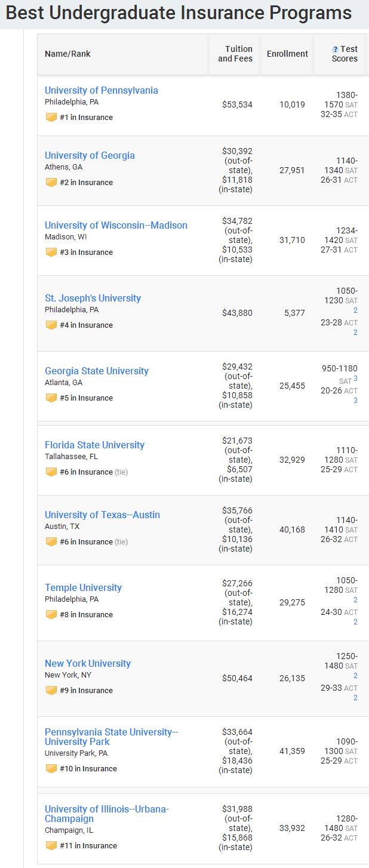Open the University of Georgia page
The height and width of the screenshot is (868, 369).
[x=90, y=155]
